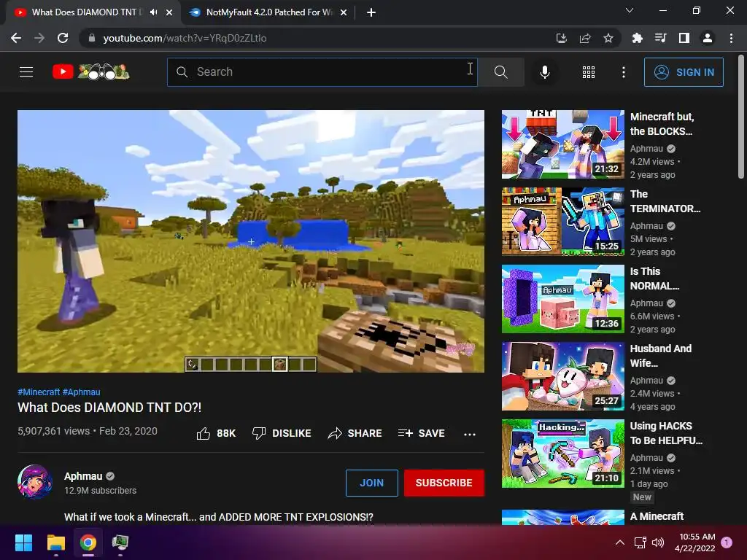
Task: Click 5,907,361 views text
Action: click(53, 431)
